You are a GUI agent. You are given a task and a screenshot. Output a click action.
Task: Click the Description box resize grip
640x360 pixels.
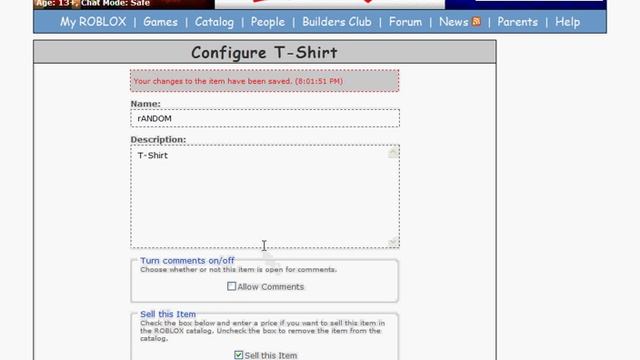[x=393, y=242]
